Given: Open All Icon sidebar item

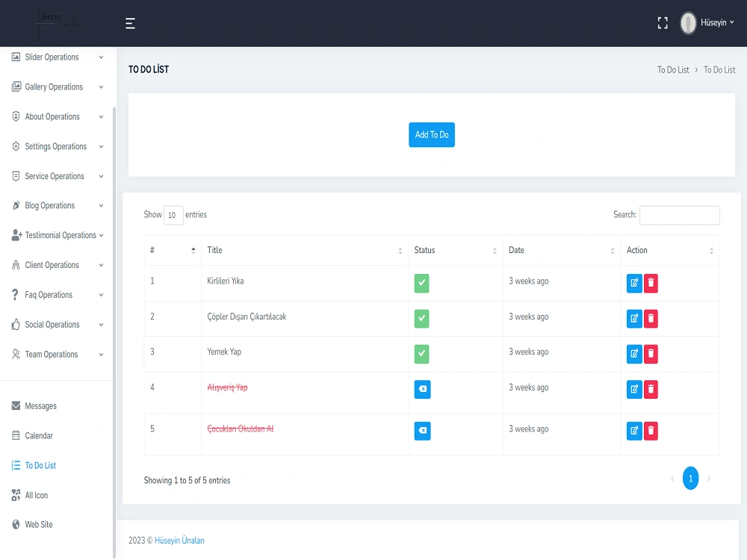Looking at the screenshot, I should pos(36,495).
